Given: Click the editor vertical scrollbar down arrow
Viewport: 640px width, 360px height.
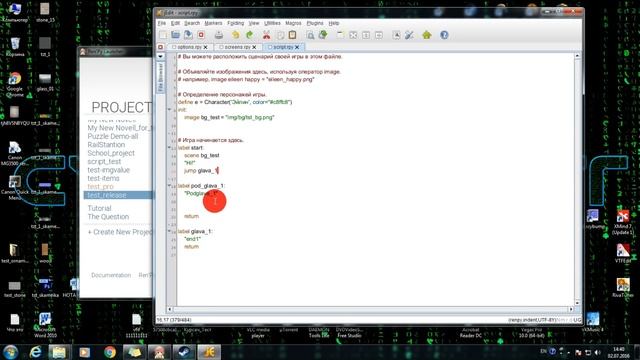Looking at the screenshot, I should coord(577,303).
